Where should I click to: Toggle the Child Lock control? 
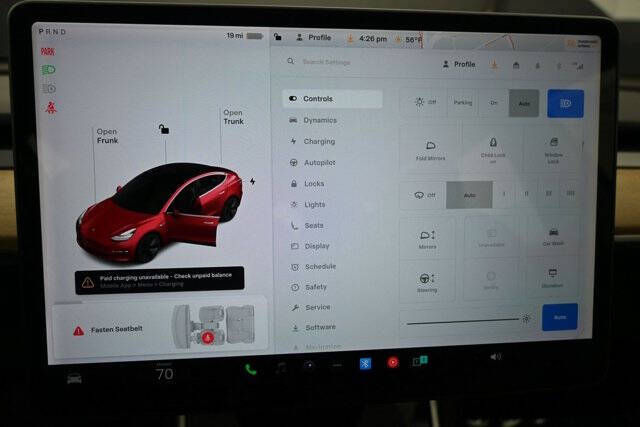pyautogui.click(x=493, y=150)
